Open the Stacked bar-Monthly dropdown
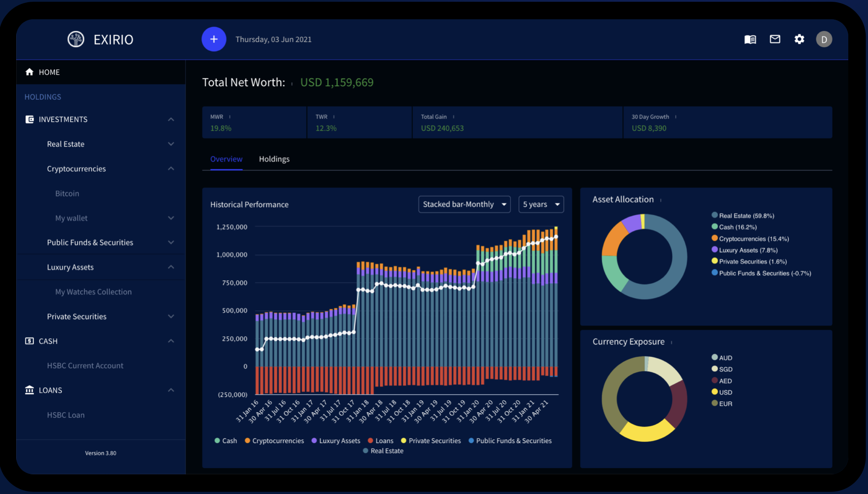Viewport: 868px width, 494px height. pyautogui.click(x=464, y=204)
